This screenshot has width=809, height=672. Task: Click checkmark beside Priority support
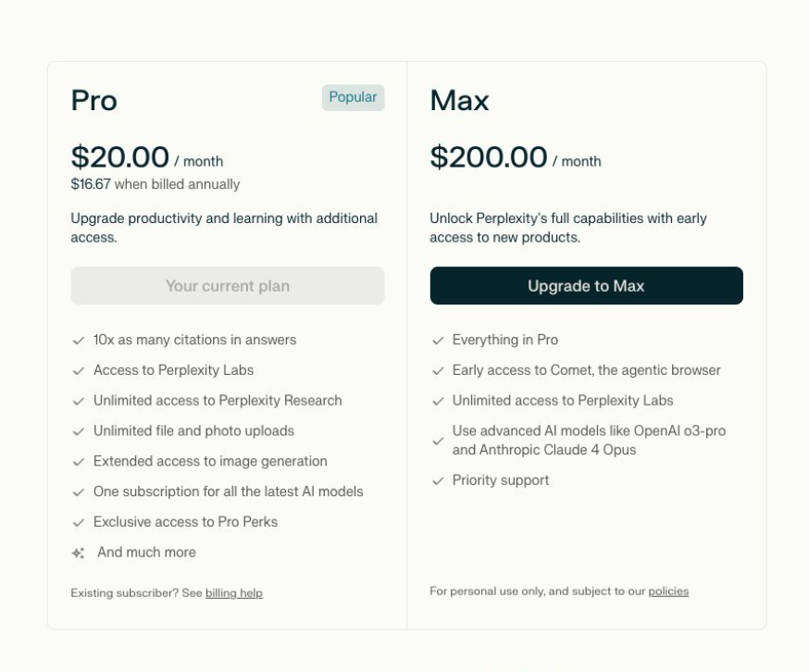[438, 481]
